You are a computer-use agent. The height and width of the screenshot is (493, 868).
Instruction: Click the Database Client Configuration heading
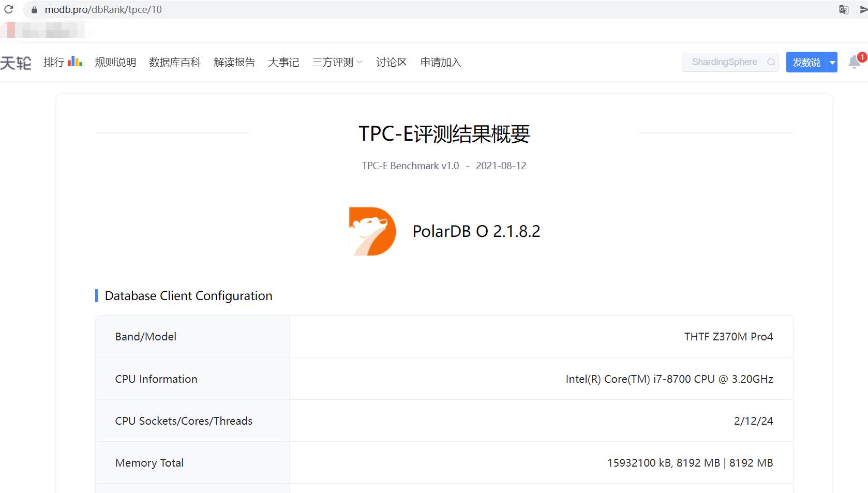[189, 296]
